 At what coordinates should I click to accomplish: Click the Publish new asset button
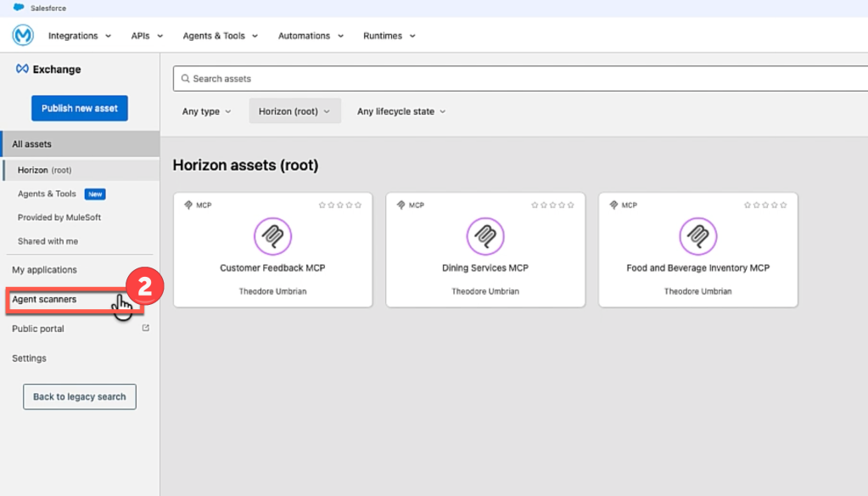[79, 108]
